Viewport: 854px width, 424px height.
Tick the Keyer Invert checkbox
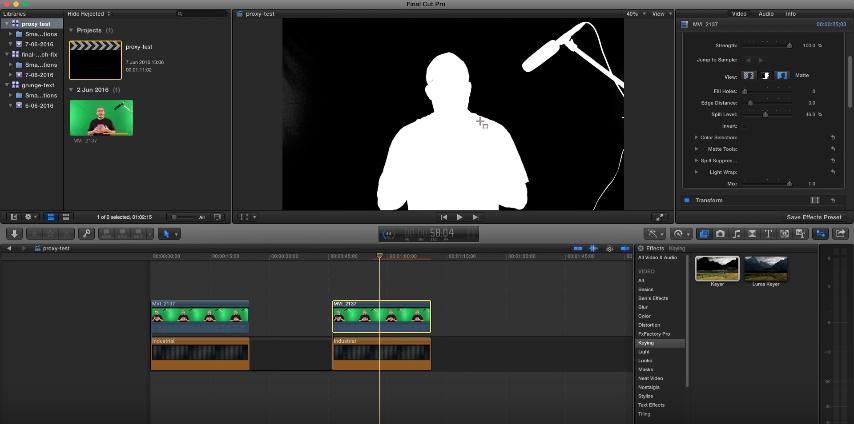point(745,126)
